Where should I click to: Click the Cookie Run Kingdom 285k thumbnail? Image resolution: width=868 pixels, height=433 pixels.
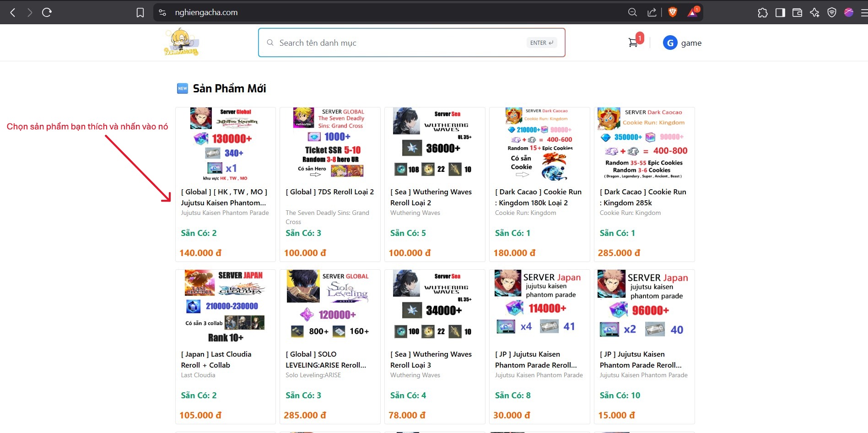[x=644, y=144]
